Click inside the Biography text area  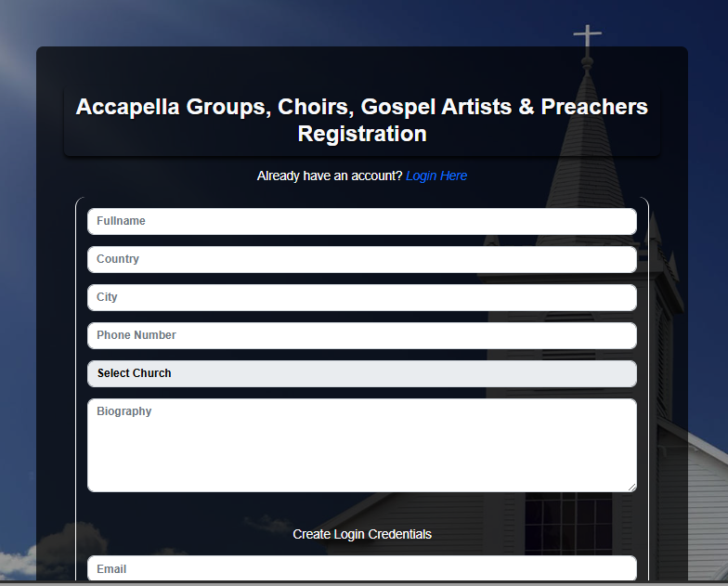(x=362, y=446)
